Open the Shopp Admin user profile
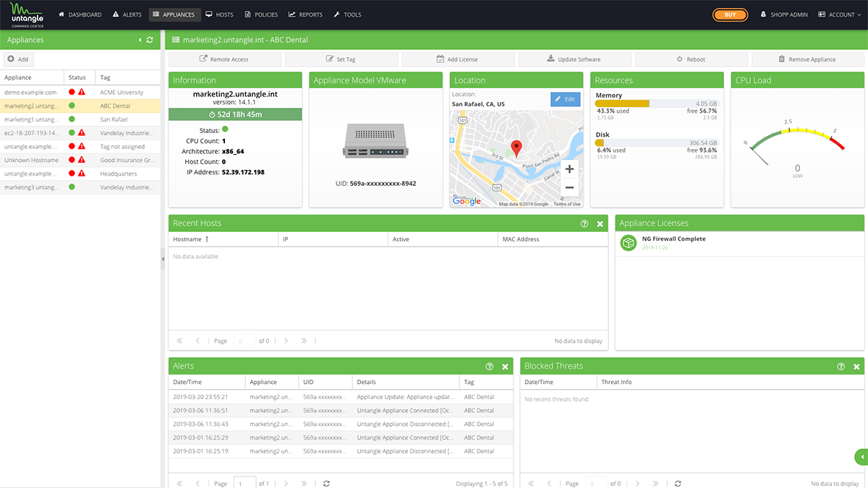The height and width of the screenshot is (488, 868). point(783,14)
